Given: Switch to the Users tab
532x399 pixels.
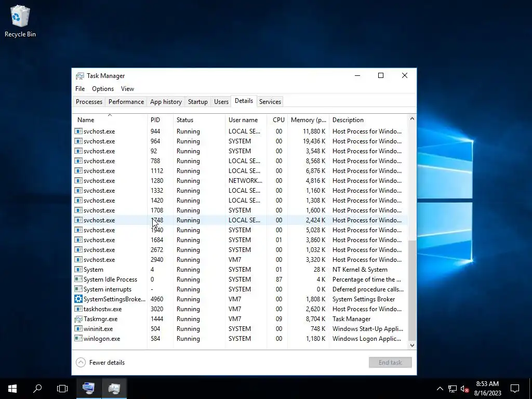Looking at the screenshot, I should pos(221,102).
